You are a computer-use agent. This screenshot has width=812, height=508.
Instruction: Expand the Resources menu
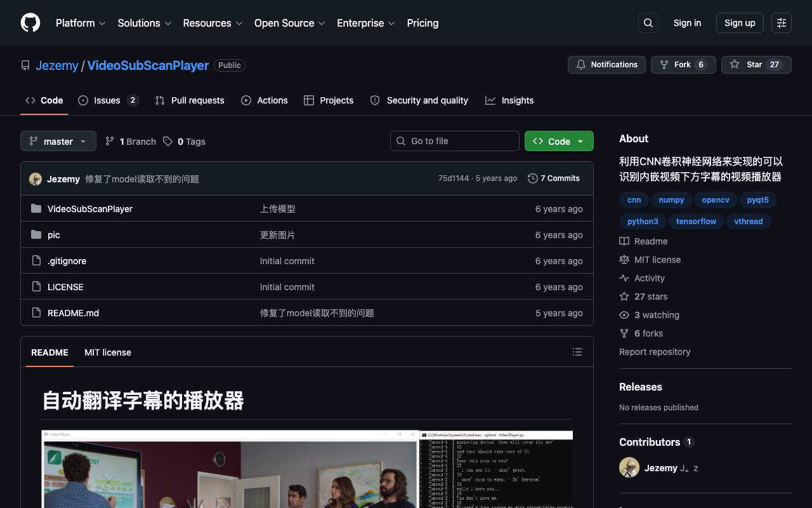(x=213, y=23)
